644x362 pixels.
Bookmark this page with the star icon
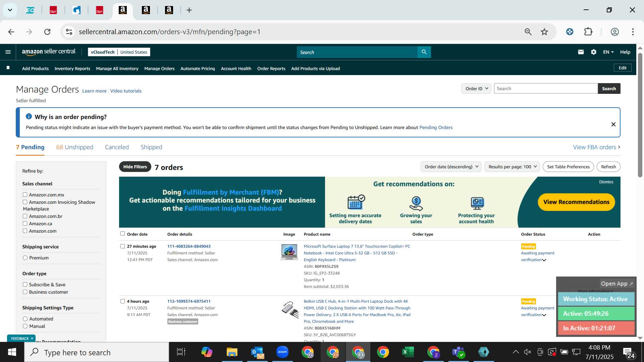[x=544, y=32]
